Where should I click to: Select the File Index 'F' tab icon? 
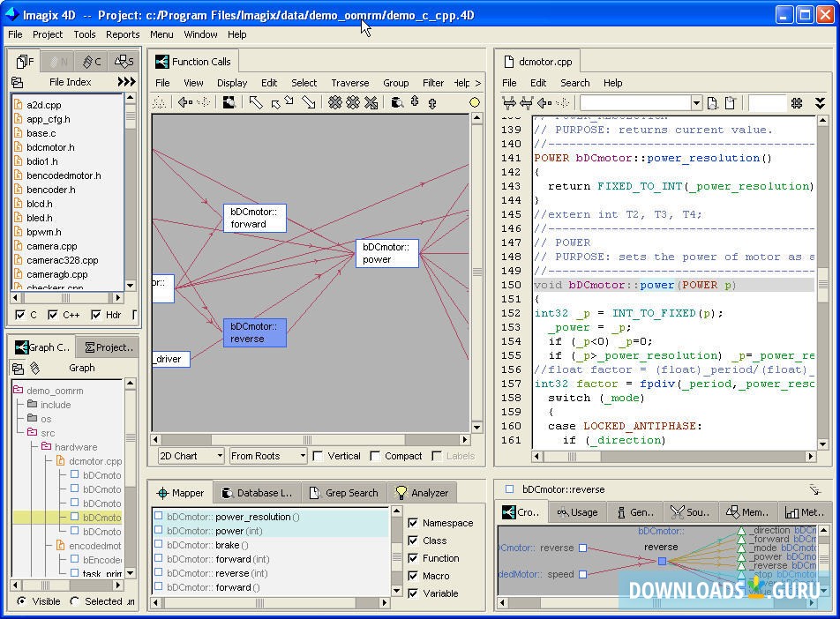[23, 61]
